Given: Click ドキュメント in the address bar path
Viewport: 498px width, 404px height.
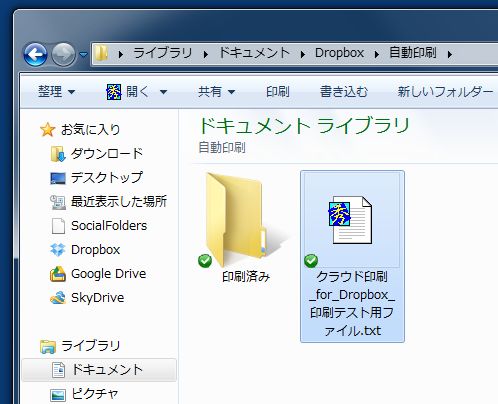Looking at the screenshot, I should click(254, 53).
